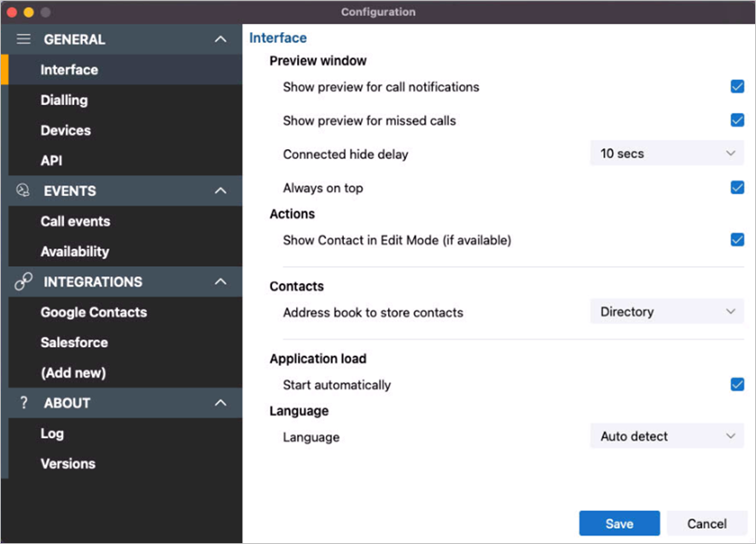Image resolution: width=756 pixels, height=544 pixels.
Task: Toggle Show Contact in Edit Mode checkbox
Action: click(737, 240)
